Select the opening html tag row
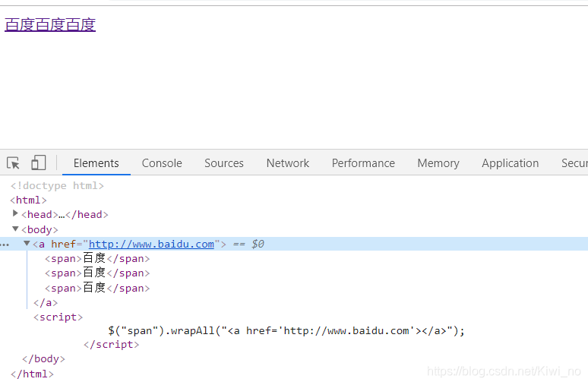The height and width of the screenshot is (385, 588). point(29,200)
